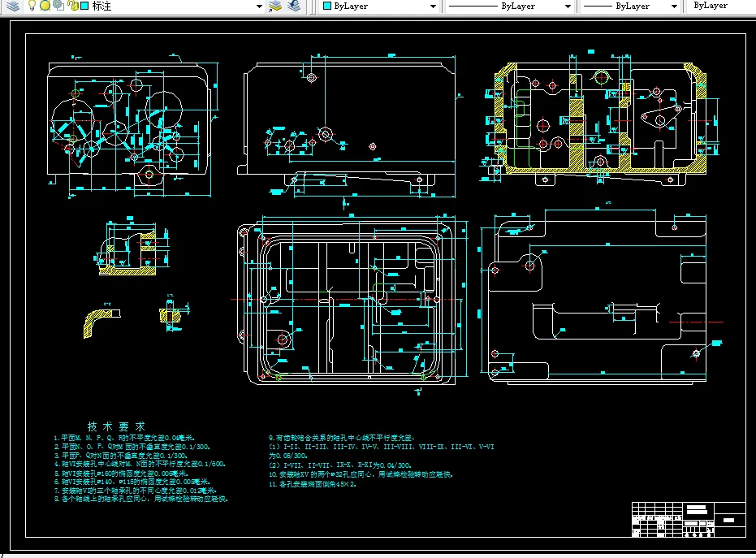
Task: Select note 5 about ø160 椭圆度允差
Action: point(120,473)
